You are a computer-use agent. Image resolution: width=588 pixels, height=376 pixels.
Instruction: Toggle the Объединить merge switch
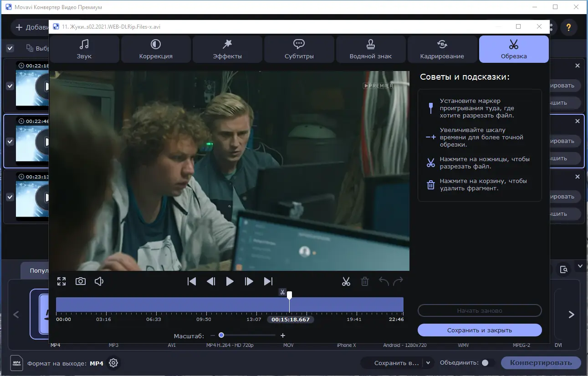pyautogui.click(x=487, y=363)
